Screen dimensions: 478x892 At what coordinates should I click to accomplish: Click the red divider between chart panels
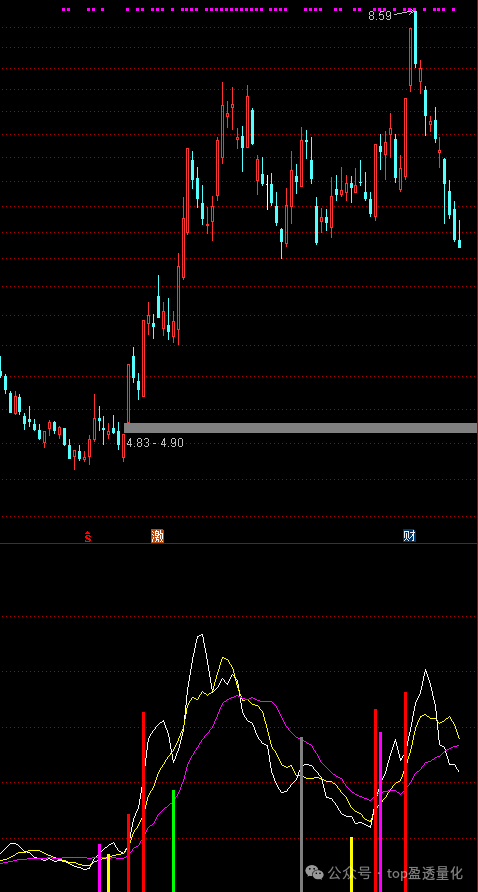click(x=239, y=544)
